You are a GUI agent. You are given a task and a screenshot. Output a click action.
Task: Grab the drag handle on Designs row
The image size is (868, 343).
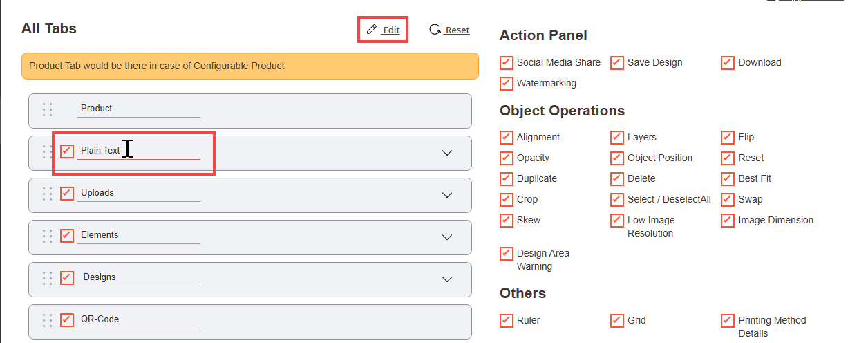tap(47, 278)
